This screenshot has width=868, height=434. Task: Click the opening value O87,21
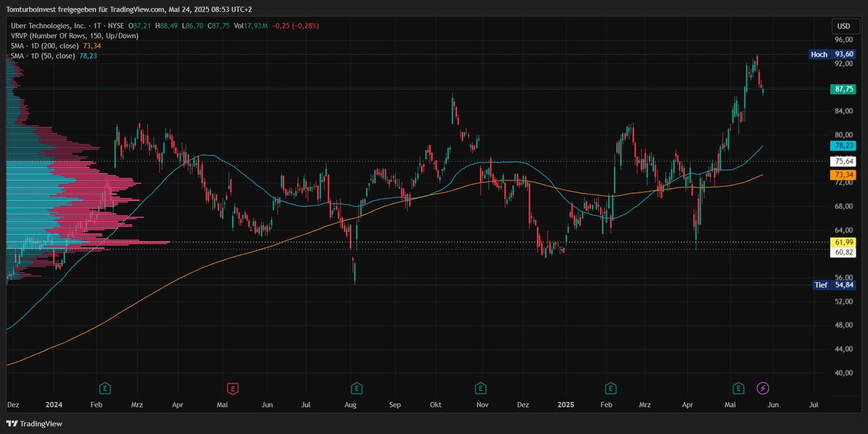pos(140,26)
